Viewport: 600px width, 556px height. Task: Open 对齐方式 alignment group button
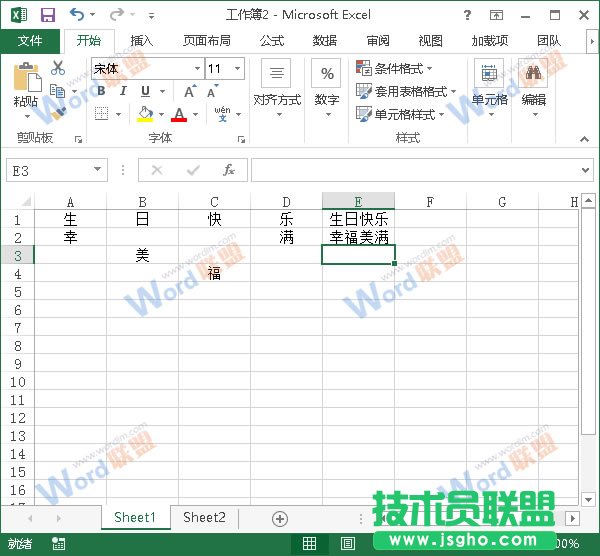click(277, 88)
